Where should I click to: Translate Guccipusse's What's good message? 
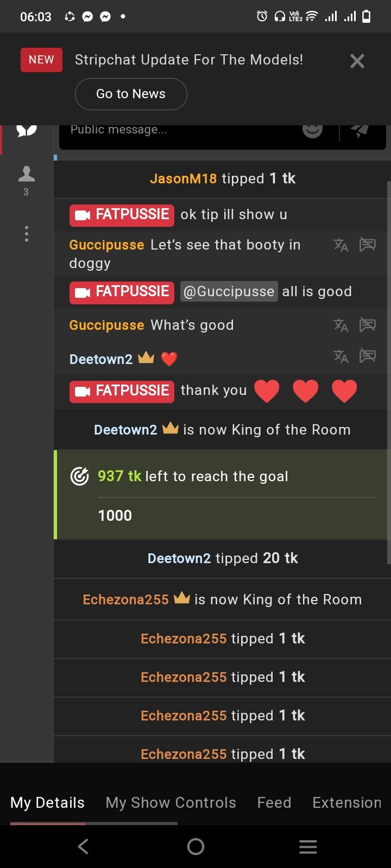[341, 325]
